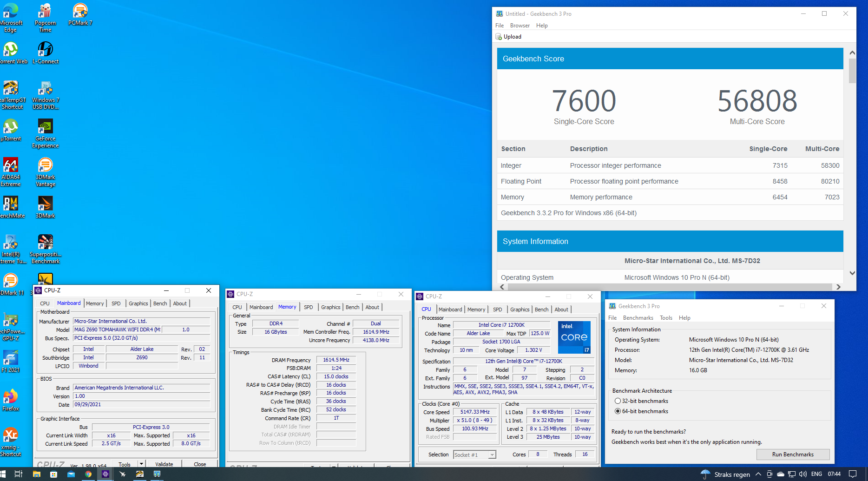Select Memory tab in Mainboard CPU-Z window

pos(95,303)
